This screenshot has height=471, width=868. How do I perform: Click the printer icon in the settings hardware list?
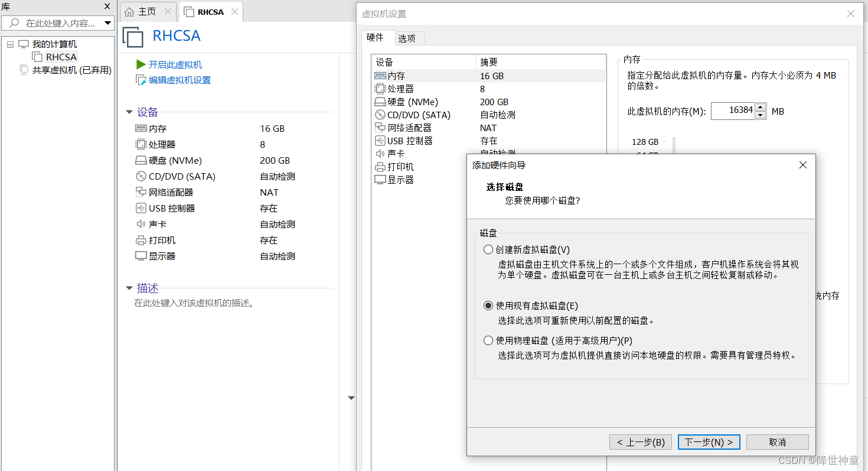coord(380,167)
